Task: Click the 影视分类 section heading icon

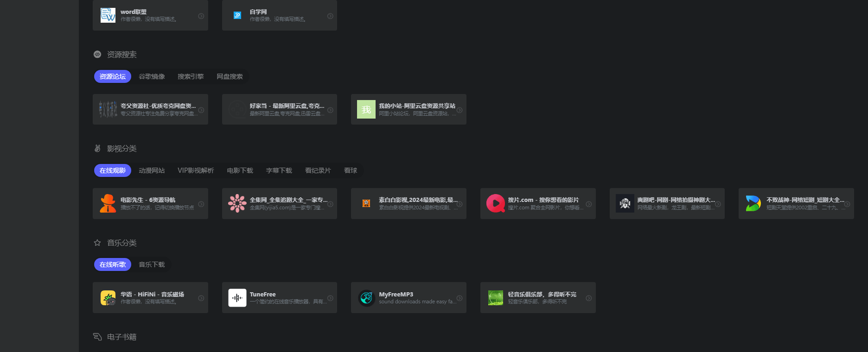Action: coord(97,148)
